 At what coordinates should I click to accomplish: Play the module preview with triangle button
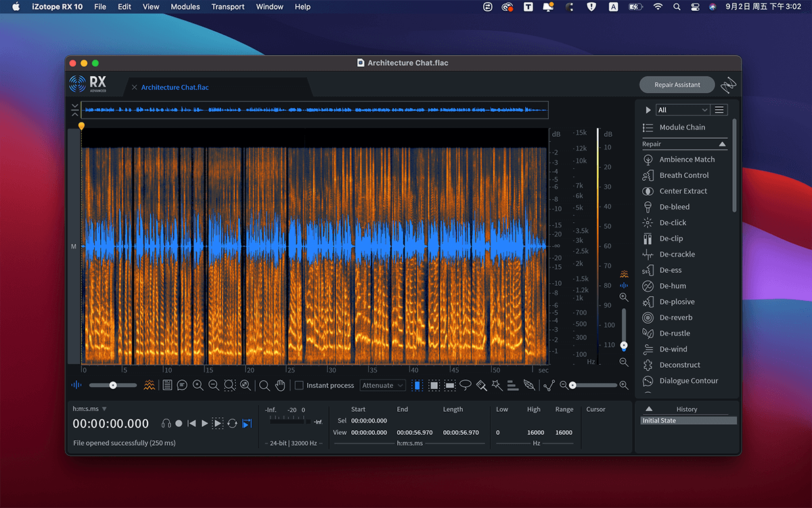[648, 110]
